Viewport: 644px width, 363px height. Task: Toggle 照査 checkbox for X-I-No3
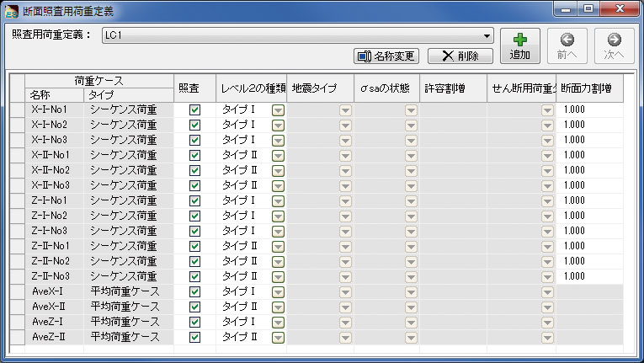(194, 140)
